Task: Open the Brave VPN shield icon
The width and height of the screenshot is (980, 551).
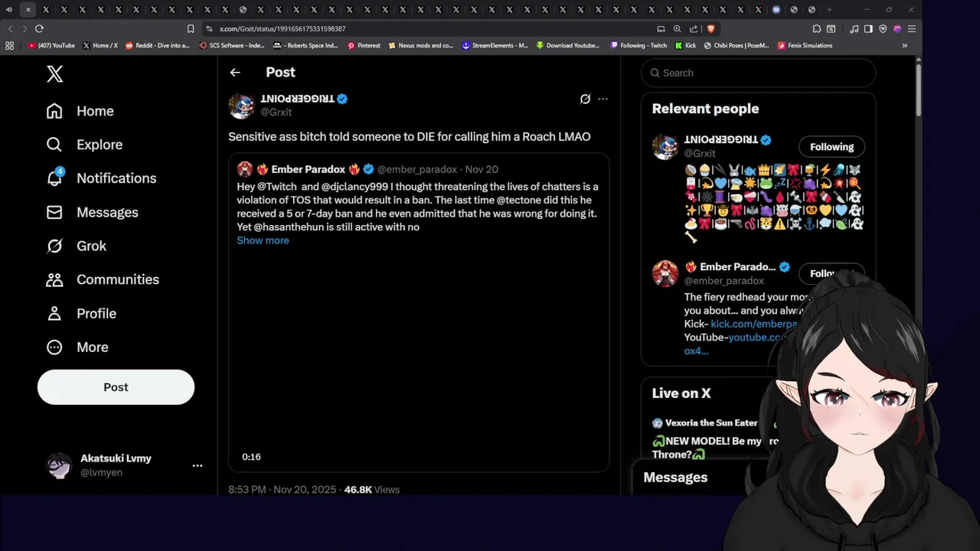Action: coord(883,28)
